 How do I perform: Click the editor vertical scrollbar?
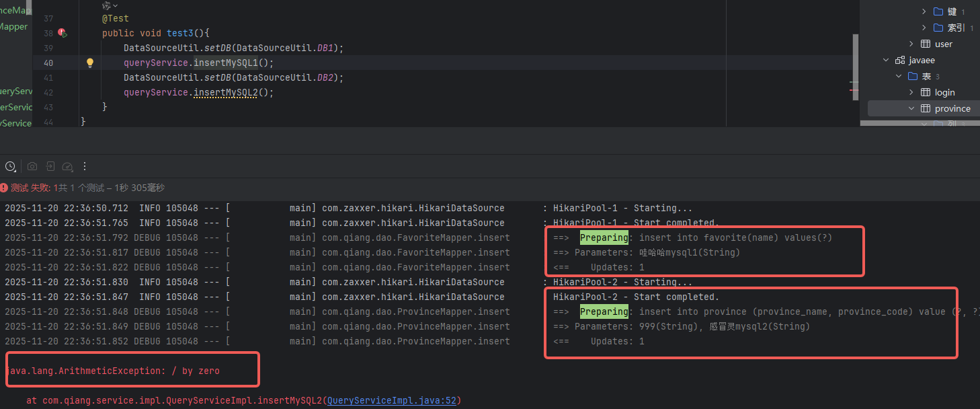(855, 54)
